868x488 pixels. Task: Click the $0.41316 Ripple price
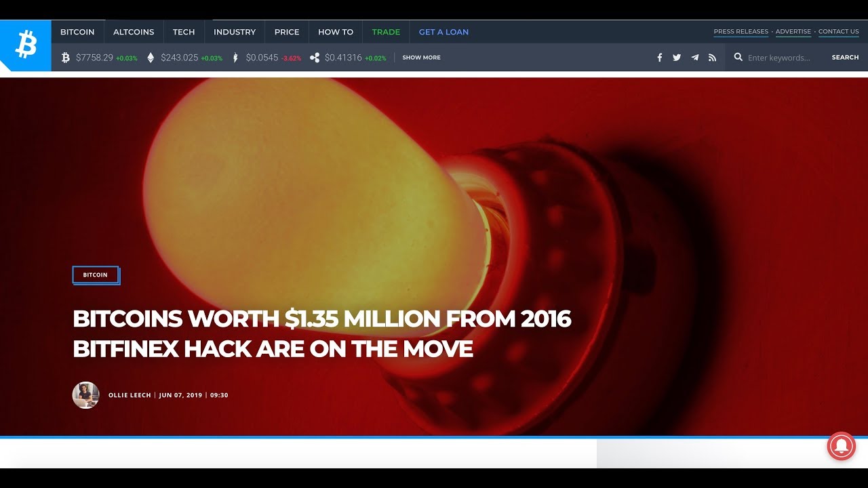click(343, 58)
